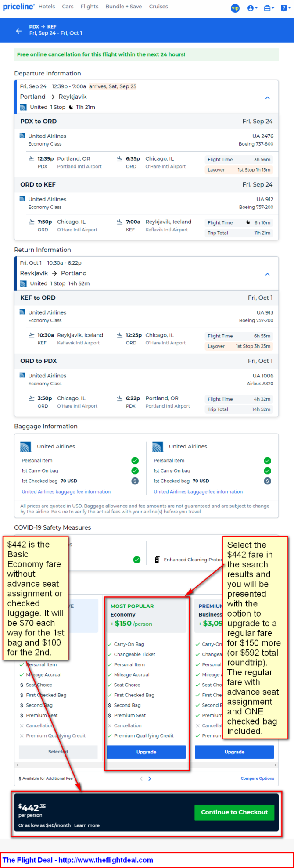Click the $442.35 per person price
This screenshot has width=294, height=868.
(32, 810)
